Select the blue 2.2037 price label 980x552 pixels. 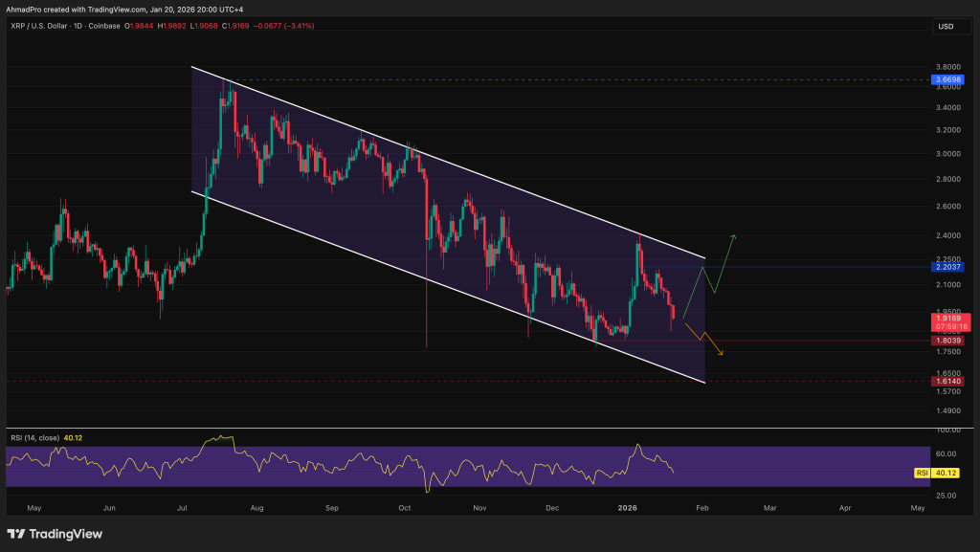[953, 268]
